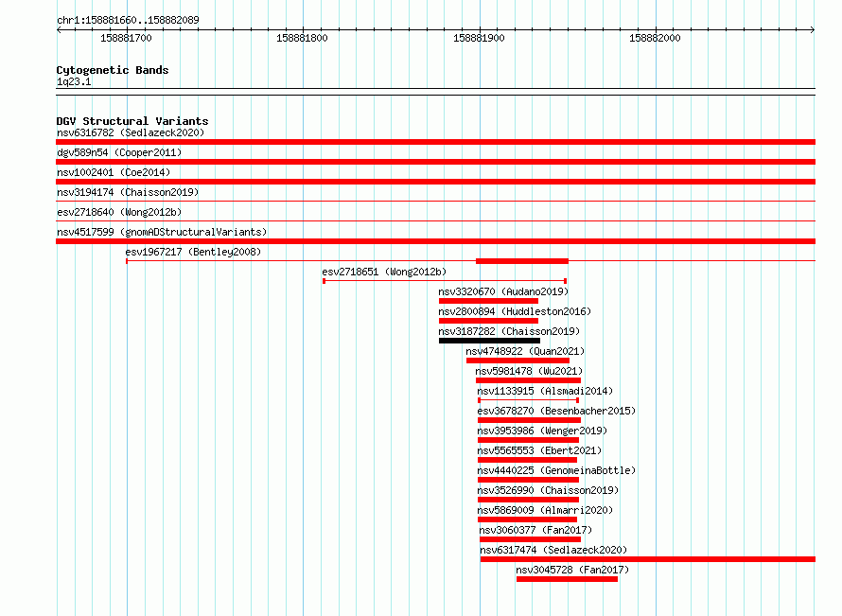
Task: Open nsv4517599 (gnomADStructuralVariants) label
Action: tap(162, 232)
